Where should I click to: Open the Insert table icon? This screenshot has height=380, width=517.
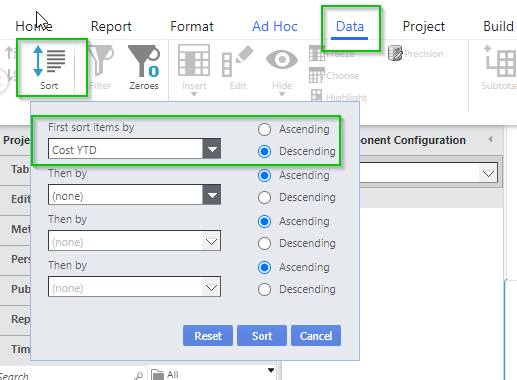[194, 60]
